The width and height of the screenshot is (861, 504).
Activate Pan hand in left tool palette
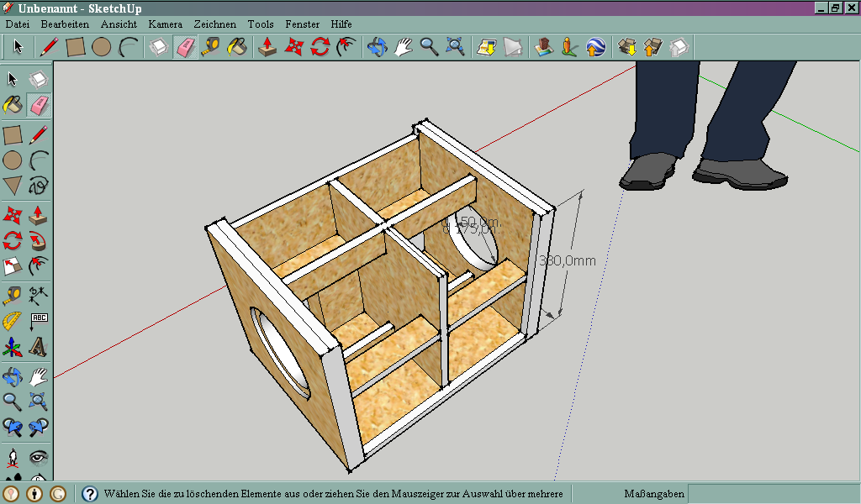click(39, 377)
